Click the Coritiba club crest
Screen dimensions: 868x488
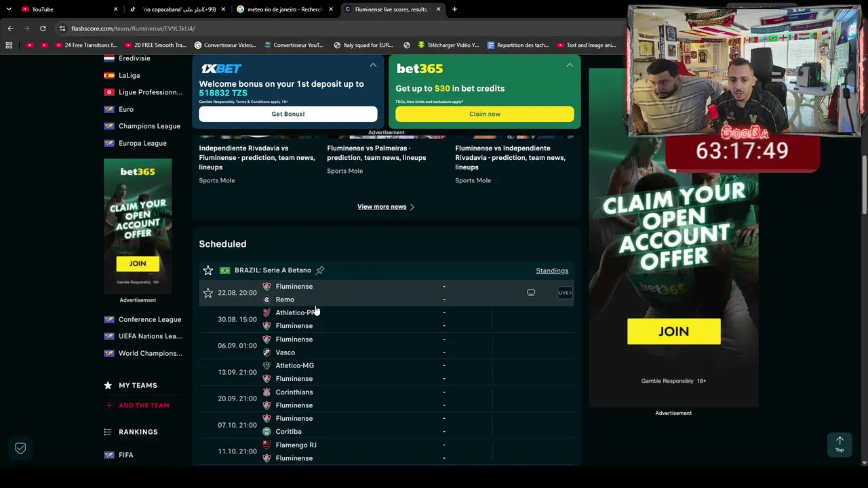coord(267,432)
